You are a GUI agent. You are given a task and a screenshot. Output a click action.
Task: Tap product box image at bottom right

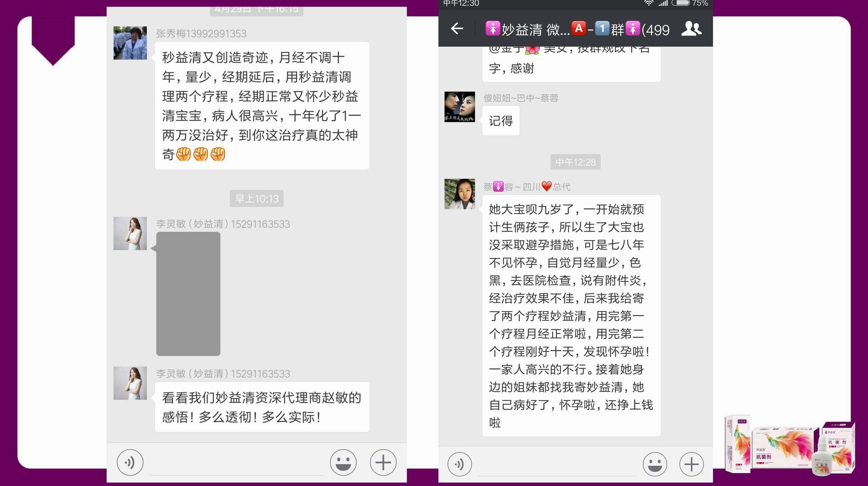pos(789,444)
